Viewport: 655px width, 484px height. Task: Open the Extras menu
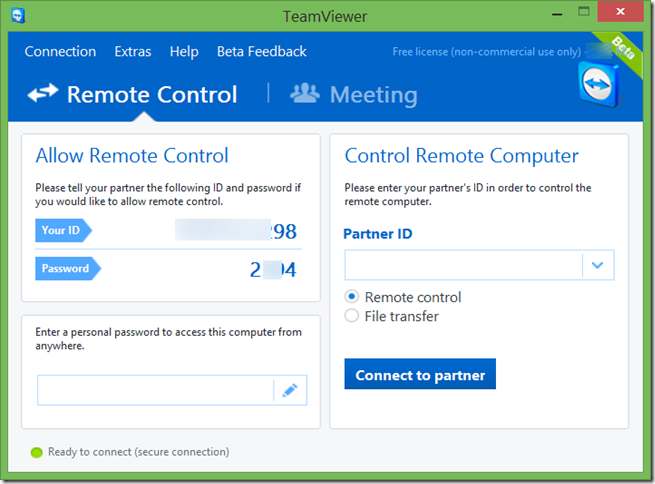tap(133, 52)
